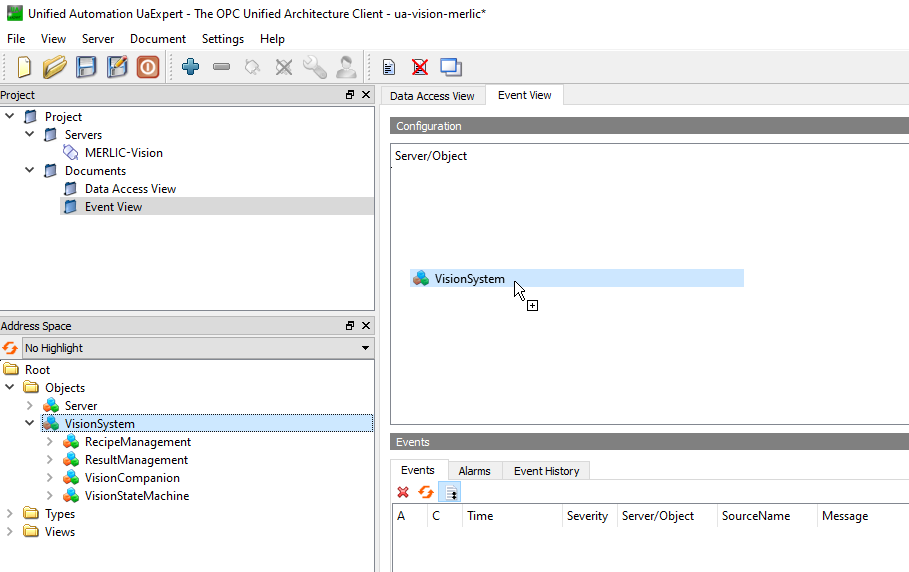Switch to the Data Access View tab

[x=432, y=96]
